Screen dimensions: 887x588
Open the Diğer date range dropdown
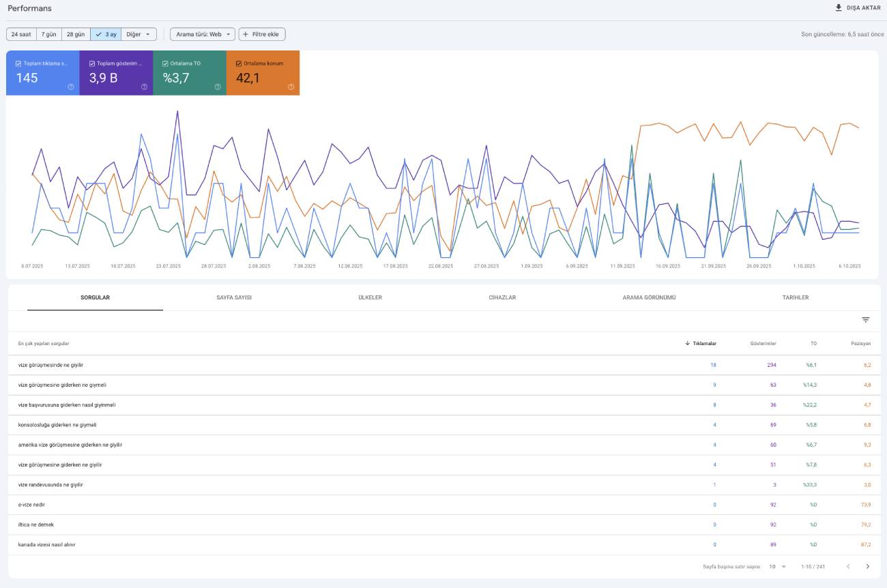pyautogui.click(x=139, y=34)
